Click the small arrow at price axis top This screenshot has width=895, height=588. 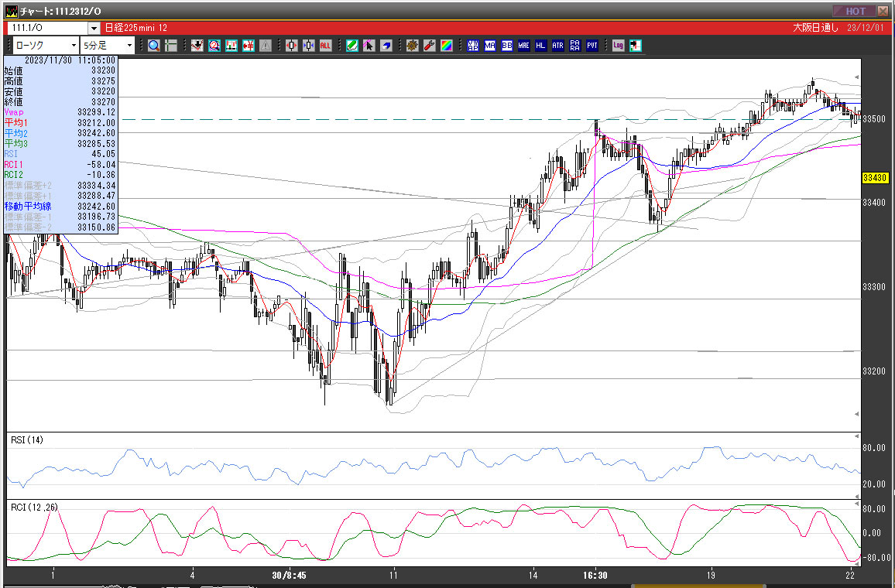click(x=857, y=77)
